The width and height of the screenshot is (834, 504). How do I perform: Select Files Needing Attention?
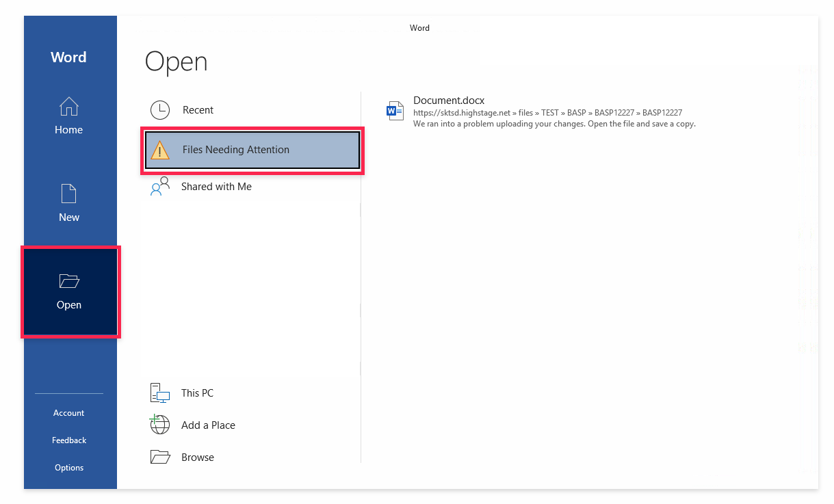252,150
